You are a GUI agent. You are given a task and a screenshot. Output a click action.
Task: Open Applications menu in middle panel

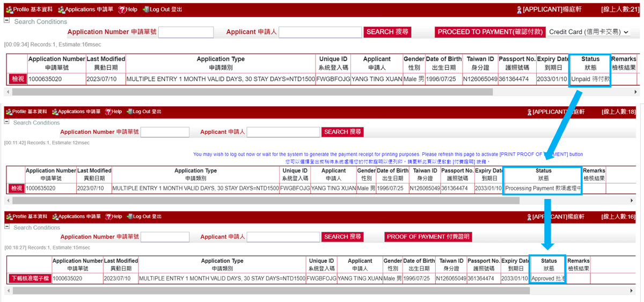(x=76, y=112)
